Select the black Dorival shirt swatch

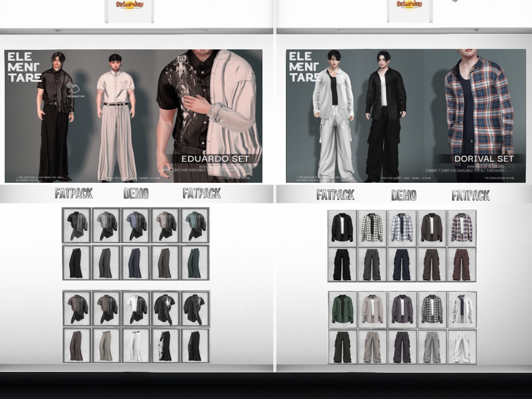[342, 227]
